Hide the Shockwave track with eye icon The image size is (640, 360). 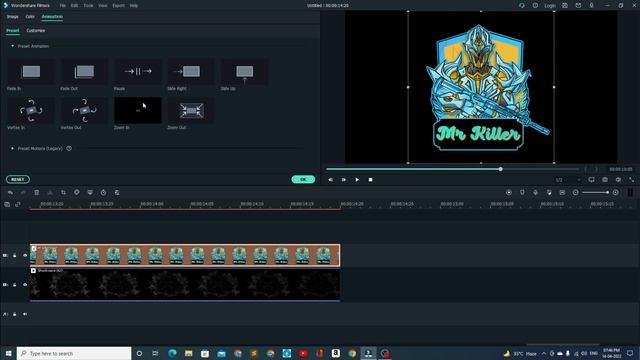pyautogui.click(x=25, y=285)
